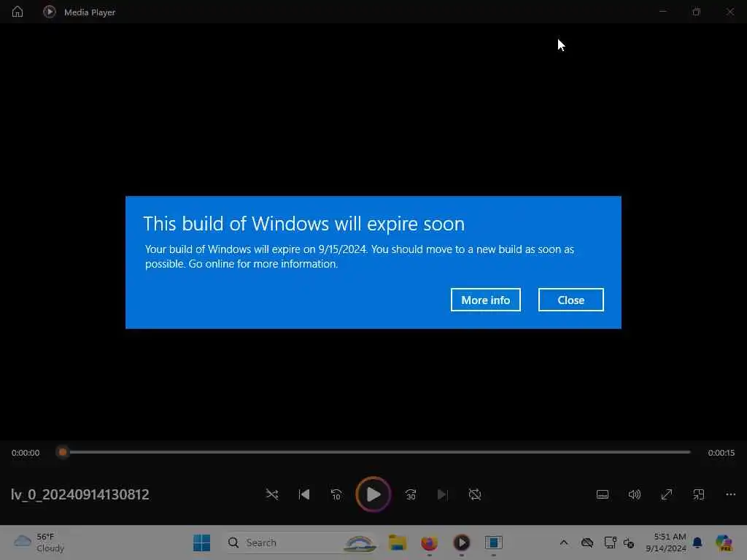Viewport: 747px width, 560px height.
Task: Open subtitles and captions menu
Action: [602, 494]
